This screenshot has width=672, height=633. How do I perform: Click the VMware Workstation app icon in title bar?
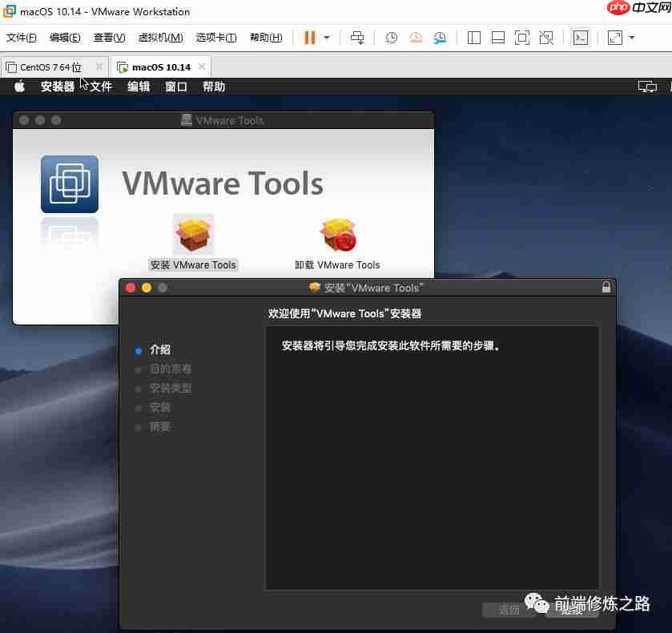point(9,11)
